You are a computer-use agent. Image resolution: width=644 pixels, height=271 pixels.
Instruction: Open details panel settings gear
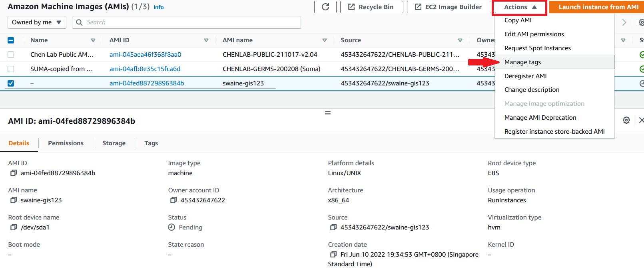(626, 120)
